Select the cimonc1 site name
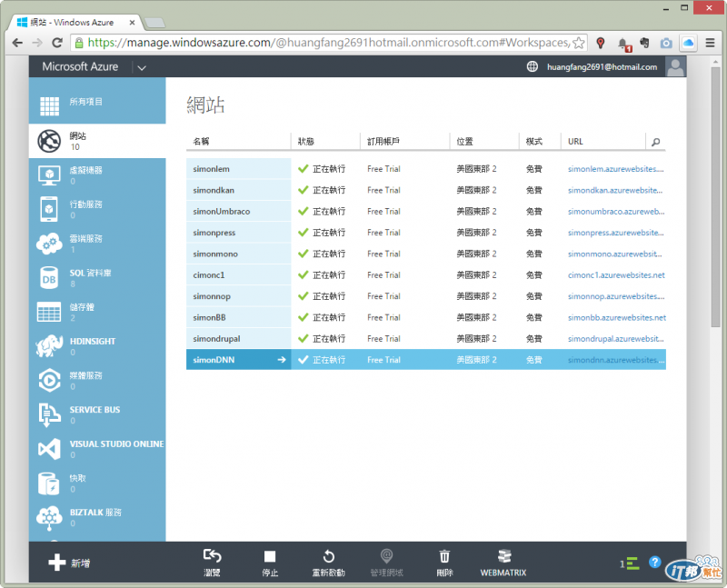This screenshot has height=588, width=727. (209, 275)
